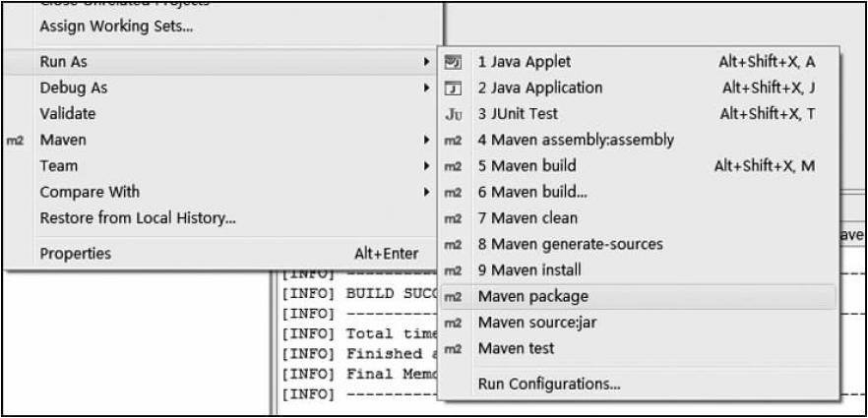Click m2 icon beside Maven assembly:assembly
The width and height of the screenshot is (868, 418).
[x=453, y=141]
